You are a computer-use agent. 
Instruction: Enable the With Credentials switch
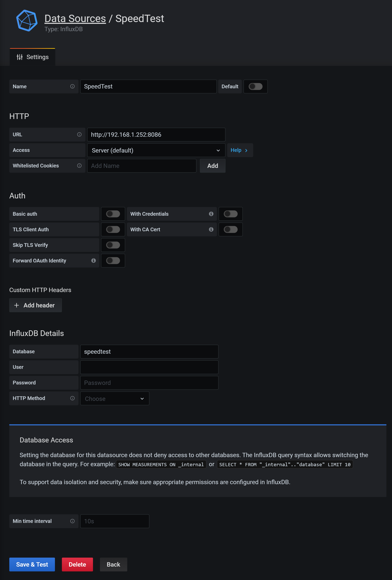click(231, 214)
